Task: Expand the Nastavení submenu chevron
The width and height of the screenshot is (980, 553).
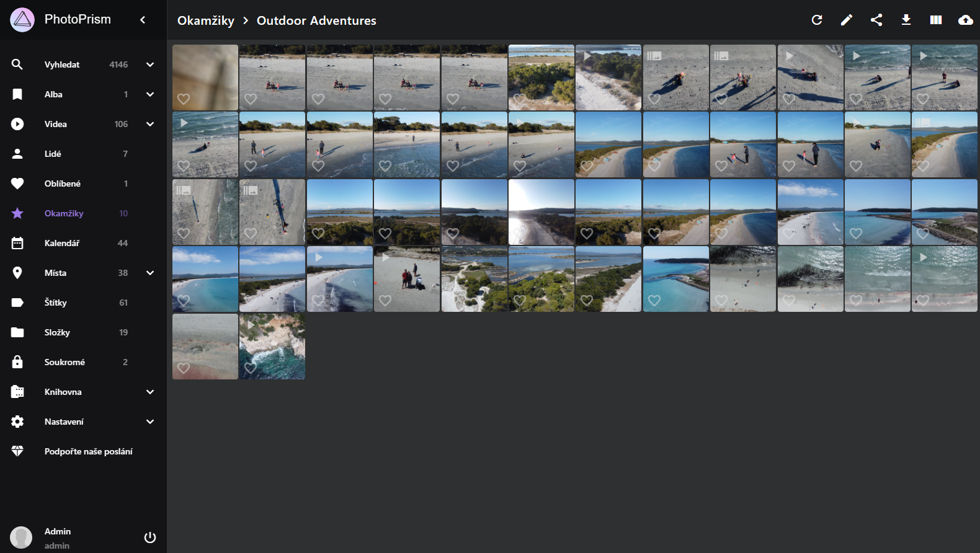Action: (150, 422)
